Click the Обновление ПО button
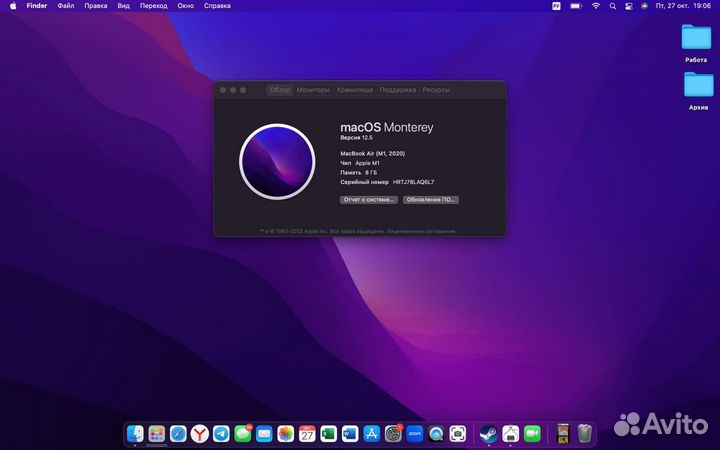 coord(431,200)
